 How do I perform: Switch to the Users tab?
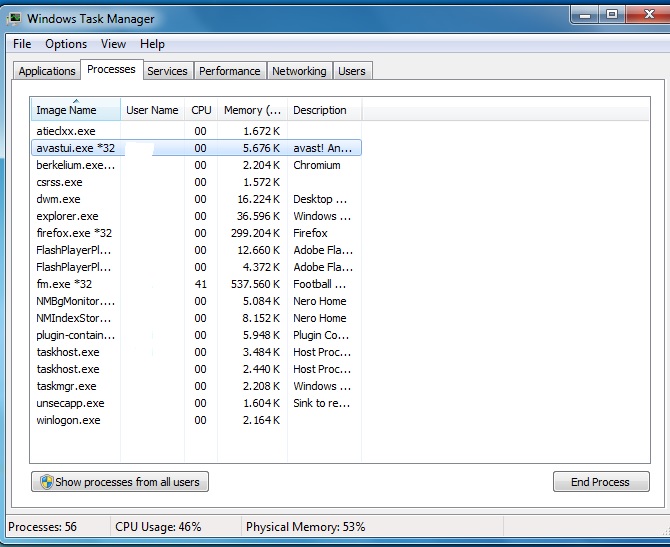click(x=352, y=71)
